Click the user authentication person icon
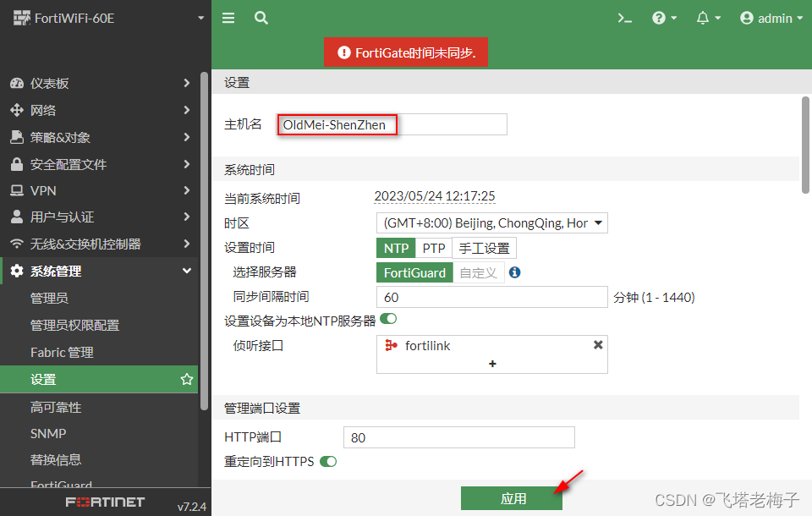Screen dimensions: 812x516 [x=17, y=217]
